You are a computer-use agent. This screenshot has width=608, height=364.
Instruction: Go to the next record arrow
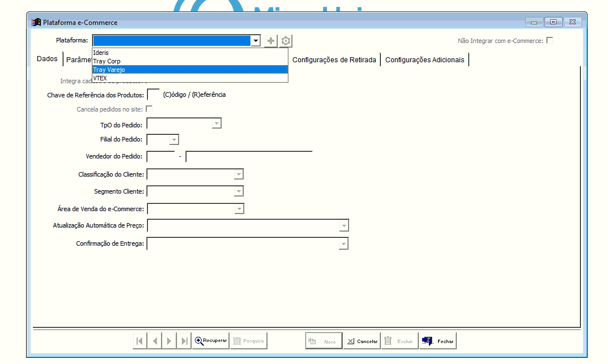tap(169, 341)
